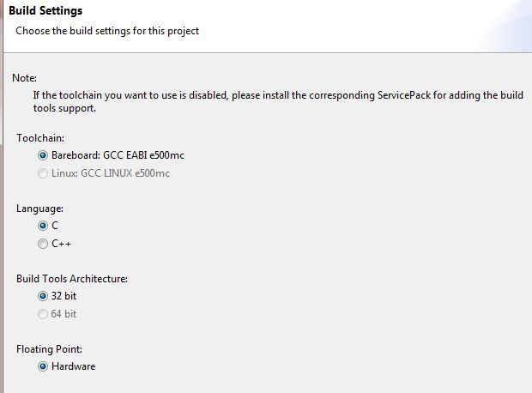Choose the C++ language radio button

(x=43, y=244)
